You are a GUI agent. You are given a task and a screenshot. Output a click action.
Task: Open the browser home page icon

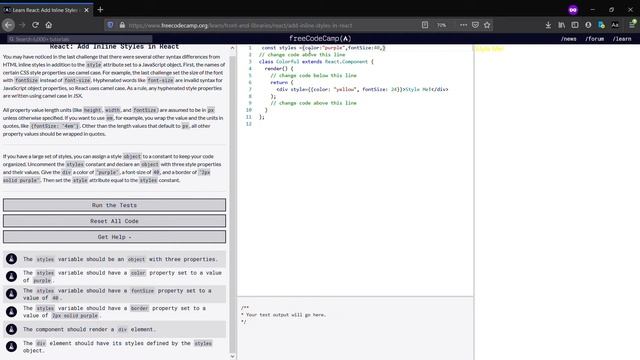click(49, 25)
